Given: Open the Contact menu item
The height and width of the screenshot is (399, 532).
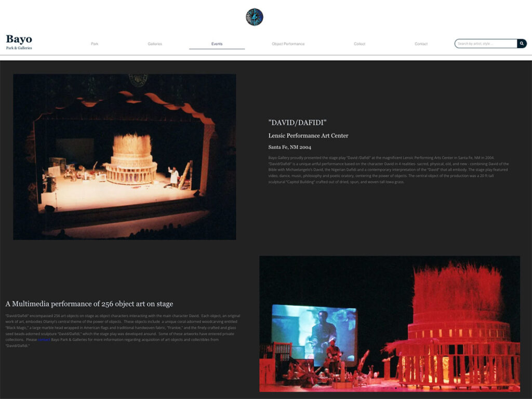Looking at the screenshot, I should click(421, 44).
